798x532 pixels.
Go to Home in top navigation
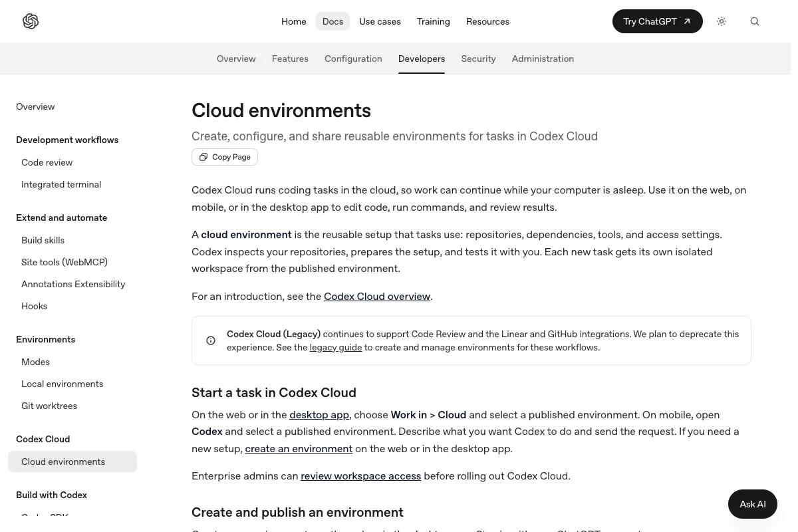pyautogui.click(x=294, y=21)
